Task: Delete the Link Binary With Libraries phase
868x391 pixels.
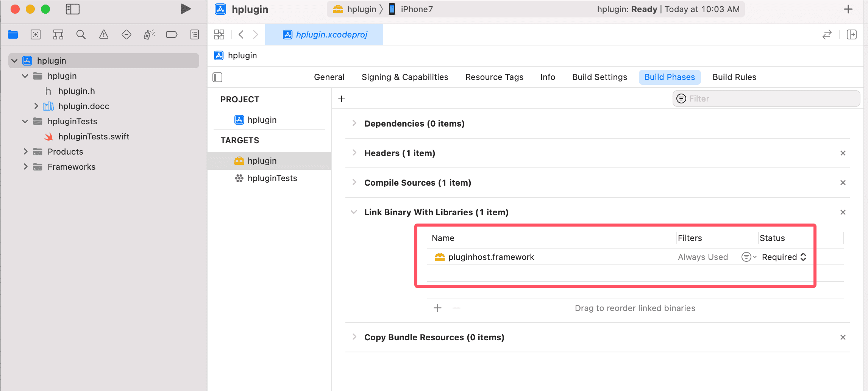Action: point(843,212)
